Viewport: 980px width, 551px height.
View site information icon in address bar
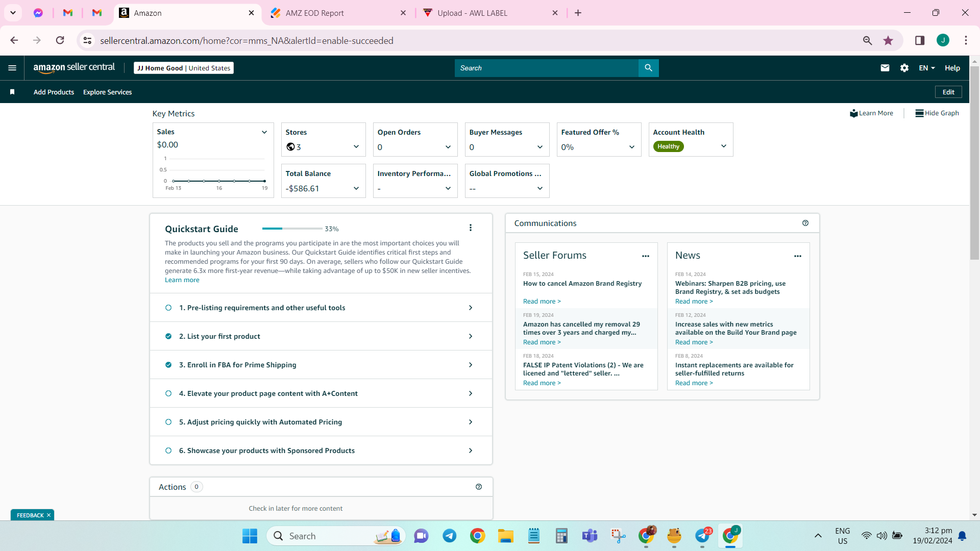[88, 40]
